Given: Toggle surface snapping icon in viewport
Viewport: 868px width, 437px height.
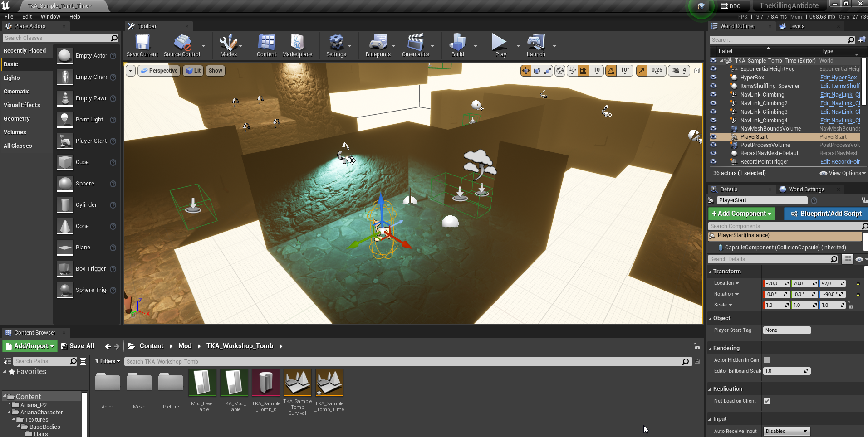Looking at the screenshot, I should (573, 71).
